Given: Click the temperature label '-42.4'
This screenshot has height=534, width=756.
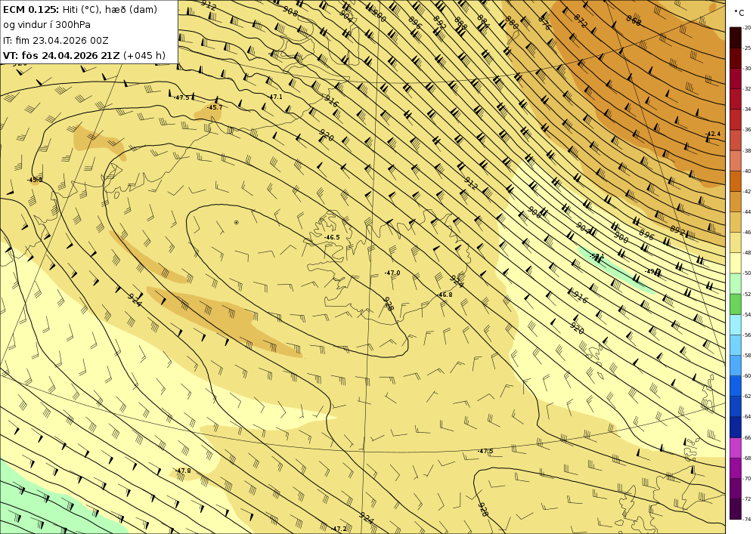Looking at the screenshot, I should pyautogui.click(x=712, y=134).
